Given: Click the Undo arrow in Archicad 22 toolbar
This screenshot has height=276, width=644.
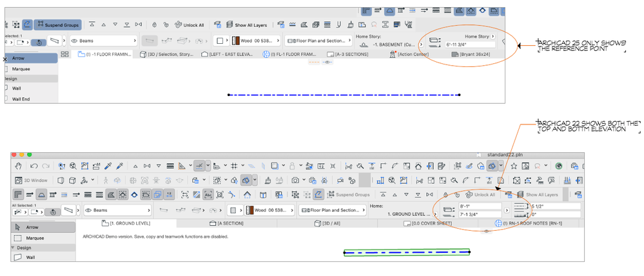Looking at the screenshot, I should coord(34,166).
